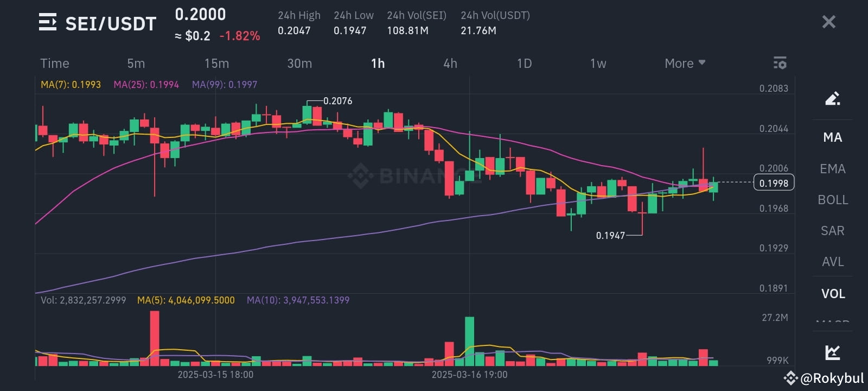Image resolution: width=868 pixels, height=391 pixels.
Task: Click the 0.2076 high price marker
Action: (x=337, y=100)
